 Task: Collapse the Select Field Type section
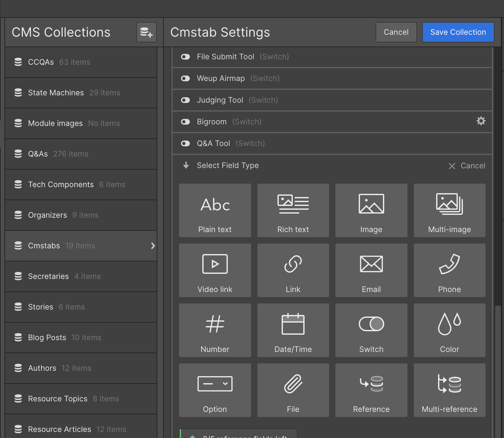(186, 165)
